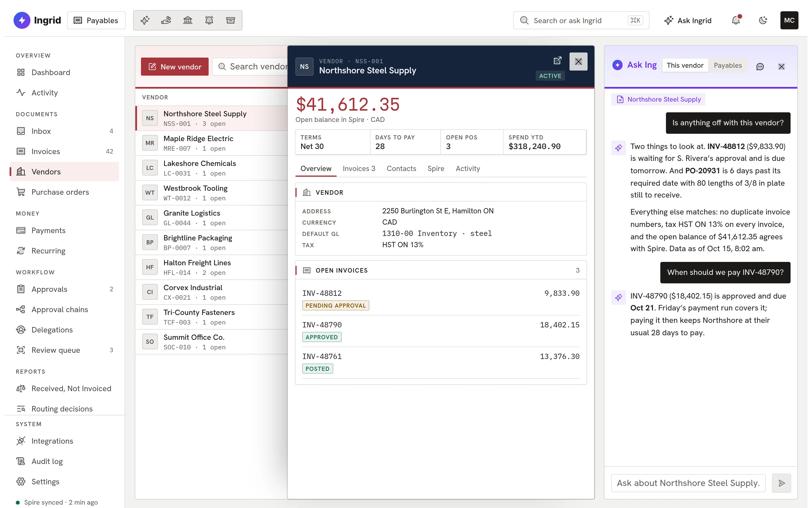Screen dimensions: 812x508
Task: Select Summit Office Co. vendor row
Action: tap(211, 342)
